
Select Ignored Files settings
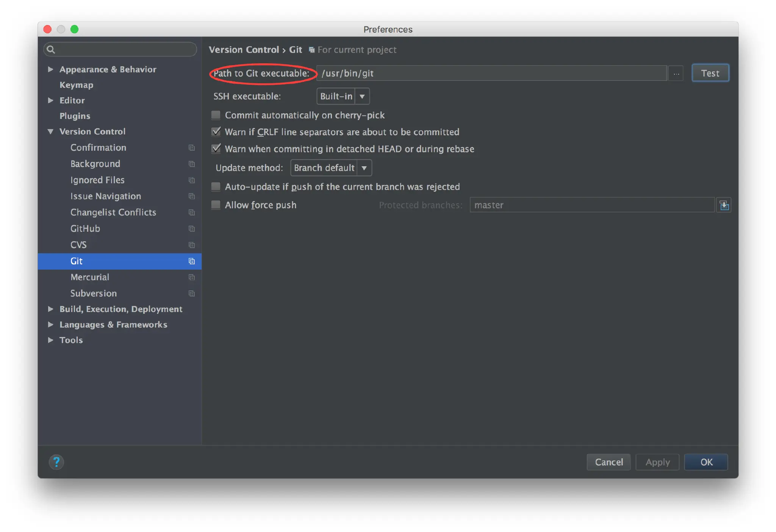click(97, 180)
